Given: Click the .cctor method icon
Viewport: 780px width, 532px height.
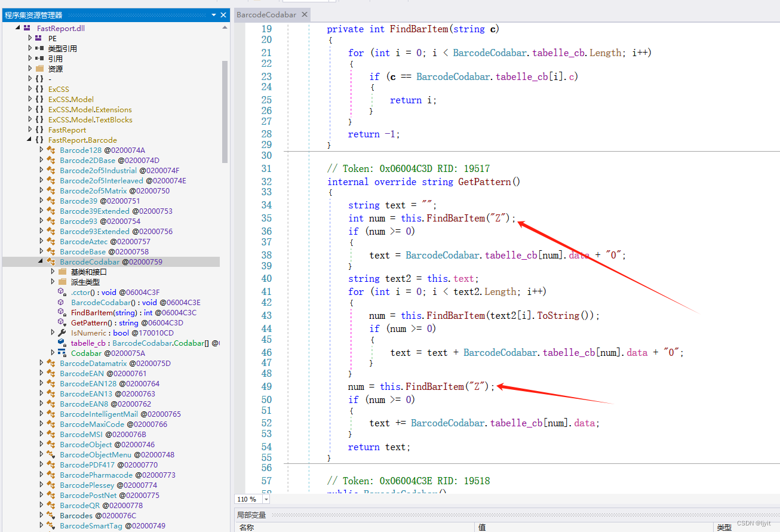Looking at the screenshot, I should 62,292.
